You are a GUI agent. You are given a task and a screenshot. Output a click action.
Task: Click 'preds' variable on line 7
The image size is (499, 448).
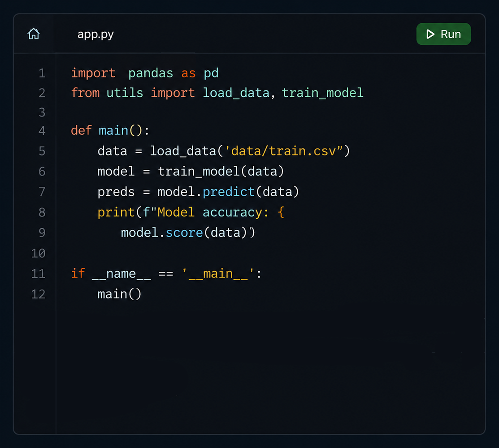tap(116, 192)
